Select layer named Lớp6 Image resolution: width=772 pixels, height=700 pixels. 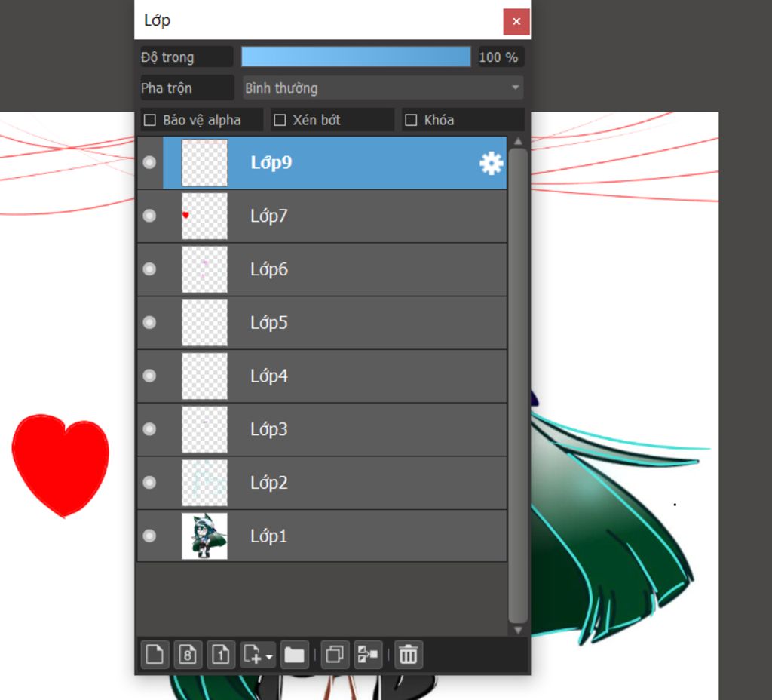coord(322,269)
